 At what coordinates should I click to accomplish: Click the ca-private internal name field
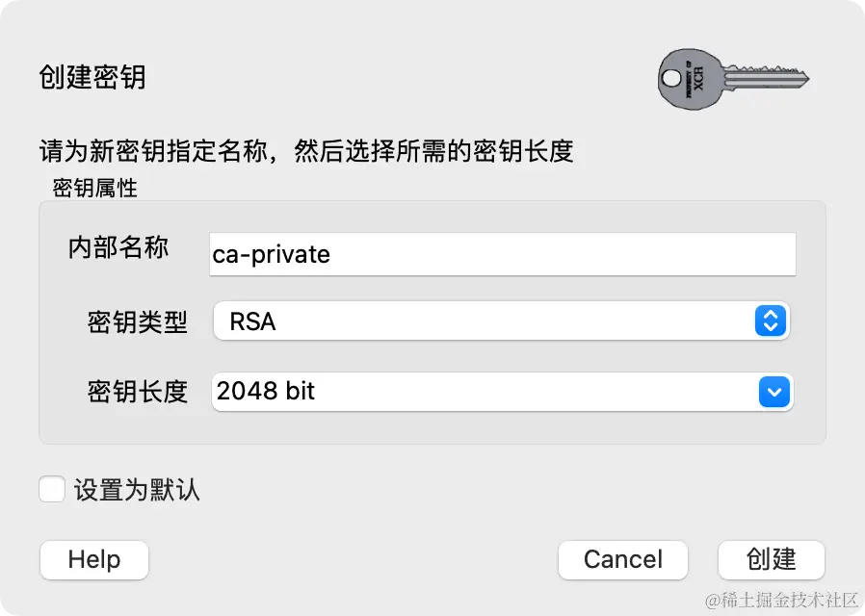[x=502, y=254]
